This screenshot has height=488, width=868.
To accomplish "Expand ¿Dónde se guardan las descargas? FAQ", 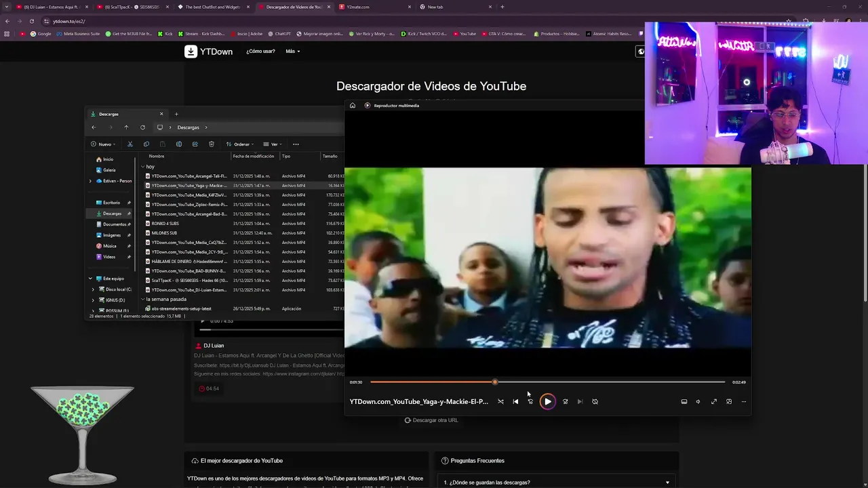I will (x=557, y=483).
